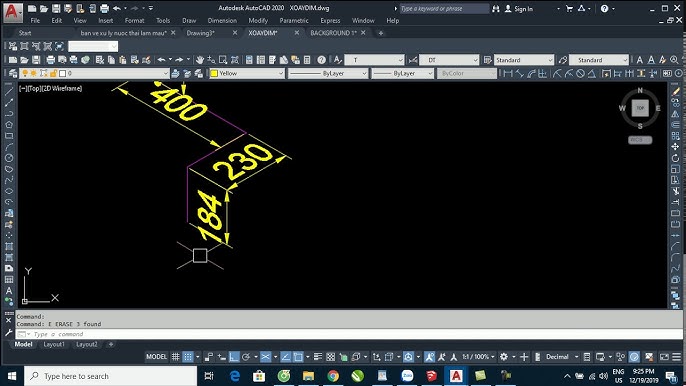686x386 pixels.
Task: Click the Type a keyword or phrase search box
Action: 444,8
